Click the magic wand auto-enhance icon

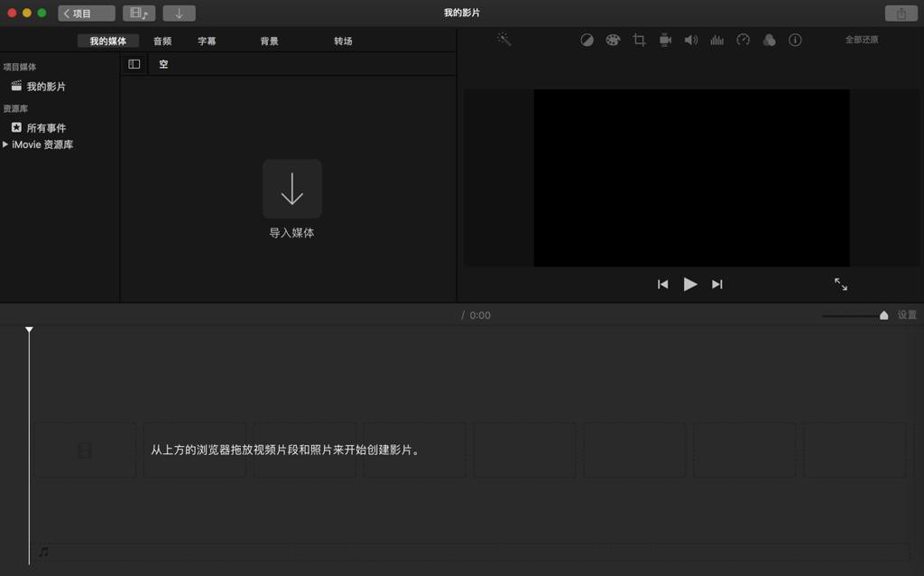tap(504, 40)
